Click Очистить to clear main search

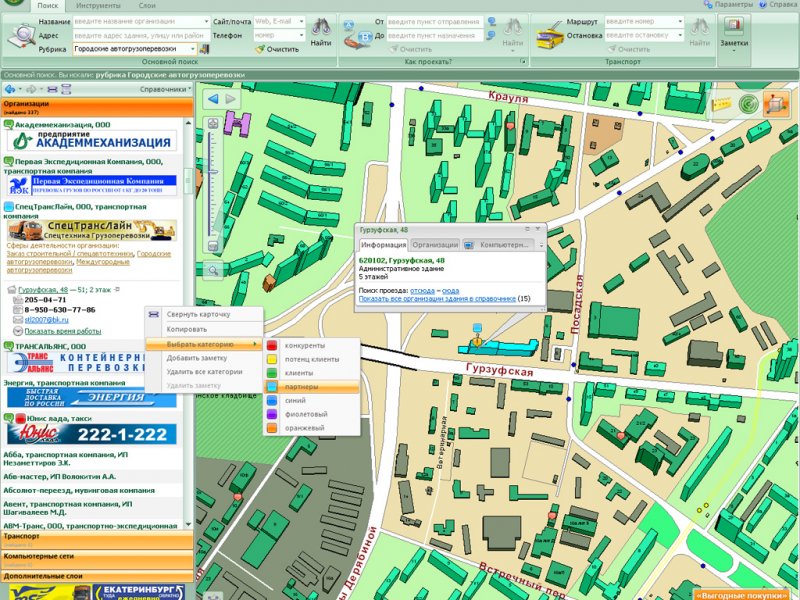[x=276, y=48]
